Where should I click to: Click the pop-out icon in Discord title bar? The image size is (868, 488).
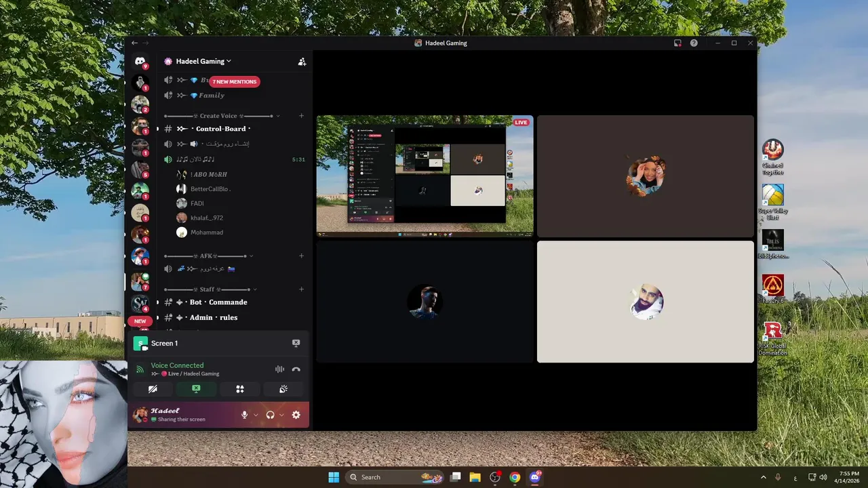[x=677, y=43]
